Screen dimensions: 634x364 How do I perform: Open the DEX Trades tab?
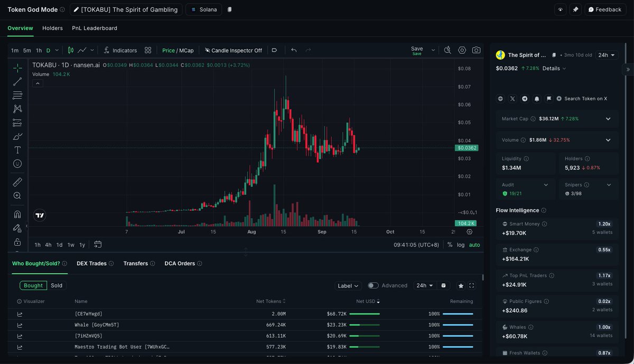pos(91,263)
